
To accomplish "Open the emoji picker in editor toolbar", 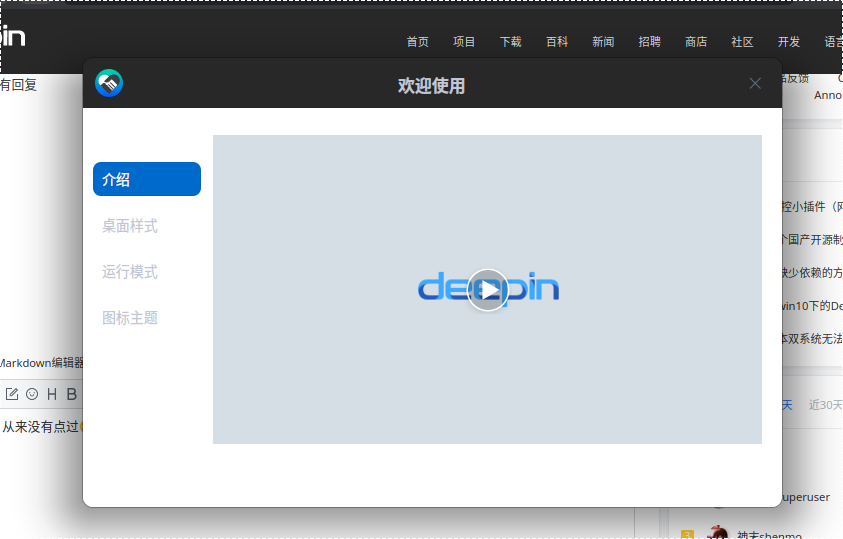I will 32,394.
